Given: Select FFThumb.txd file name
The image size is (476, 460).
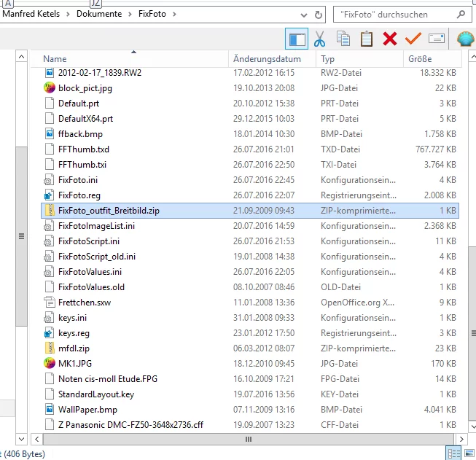Looking at the screenshot, I should coord(84,149).
